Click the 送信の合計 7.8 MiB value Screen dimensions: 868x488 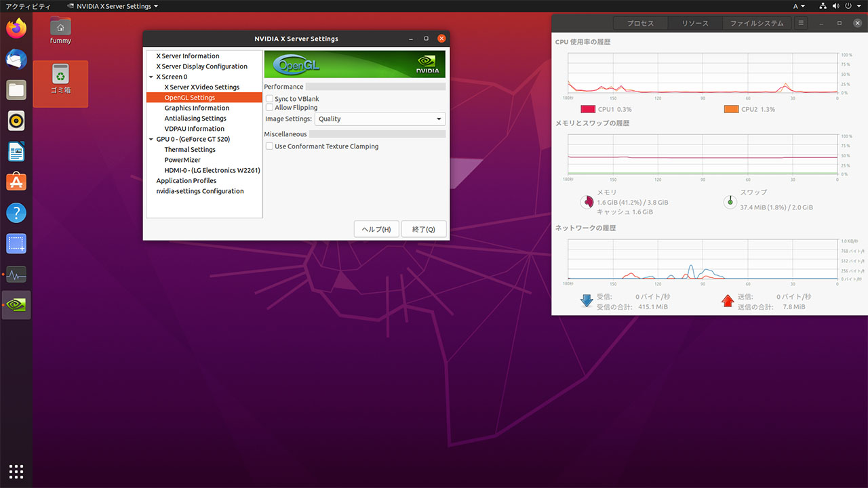(794, 307)
